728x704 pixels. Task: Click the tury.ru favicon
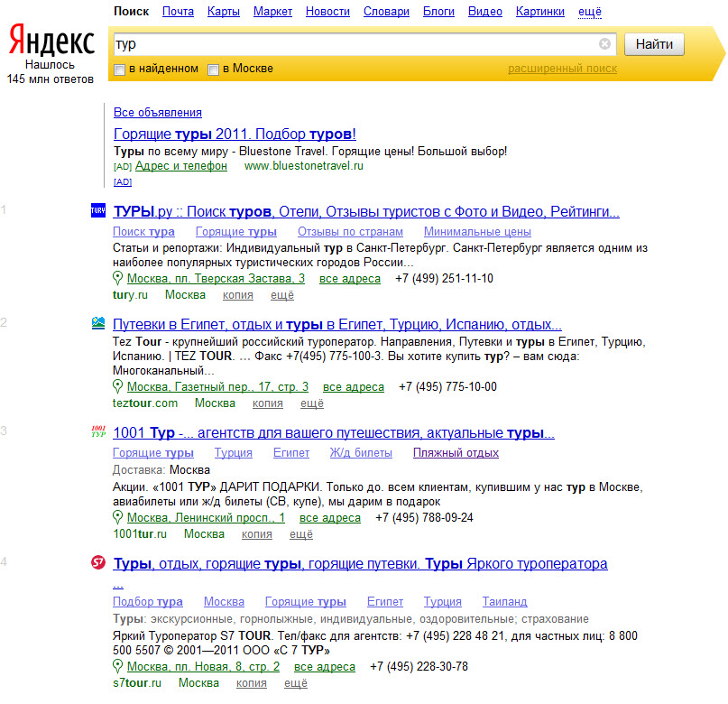point(98,210)
